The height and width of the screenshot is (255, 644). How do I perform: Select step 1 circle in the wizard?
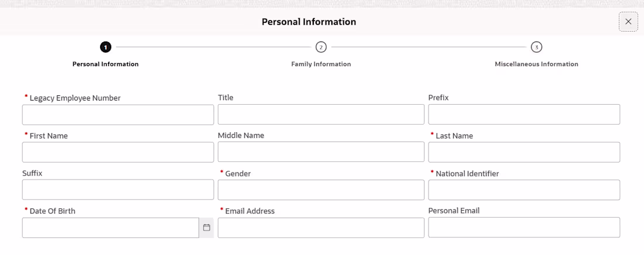pyautogui.click(x=105, y=47)
